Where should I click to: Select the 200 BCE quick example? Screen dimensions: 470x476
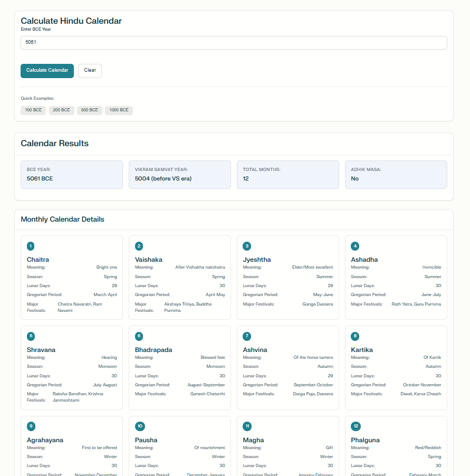[61, 110]
